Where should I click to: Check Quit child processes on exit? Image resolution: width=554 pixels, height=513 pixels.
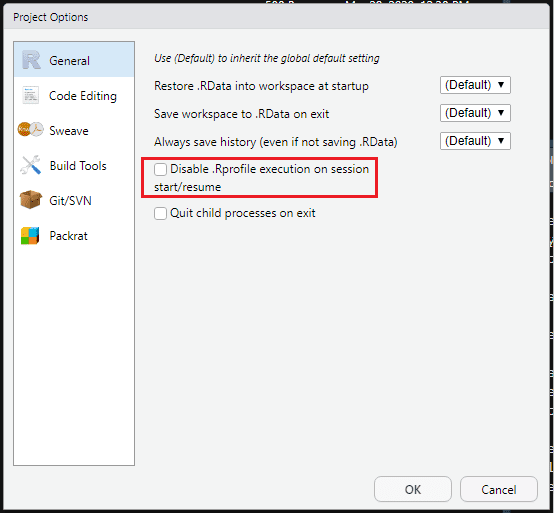[x=160, y=213]
